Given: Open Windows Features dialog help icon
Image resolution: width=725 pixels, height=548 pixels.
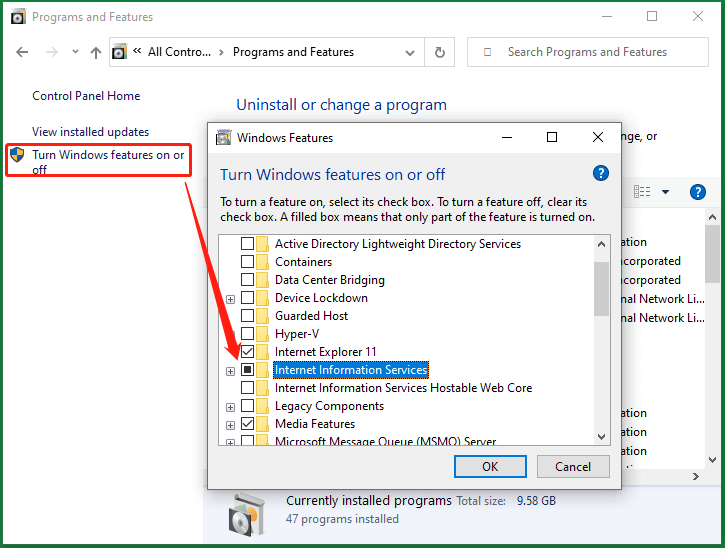Looking at the screenshot, I should [x=601, y=173].
